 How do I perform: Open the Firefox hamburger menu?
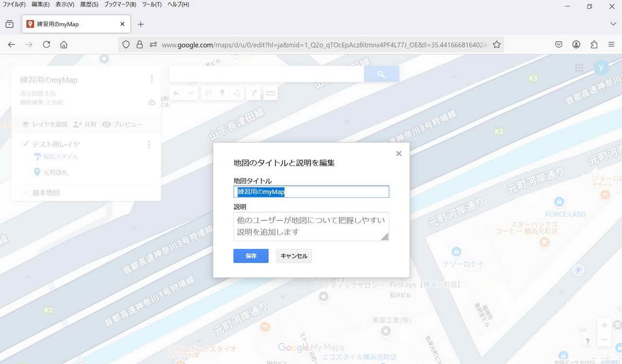[611, 44]
